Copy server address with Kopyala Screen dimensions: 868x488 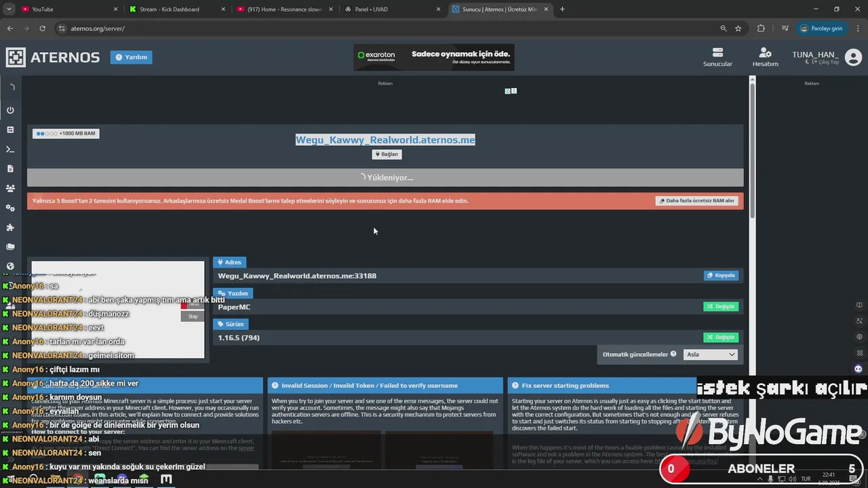pos(720,275)
